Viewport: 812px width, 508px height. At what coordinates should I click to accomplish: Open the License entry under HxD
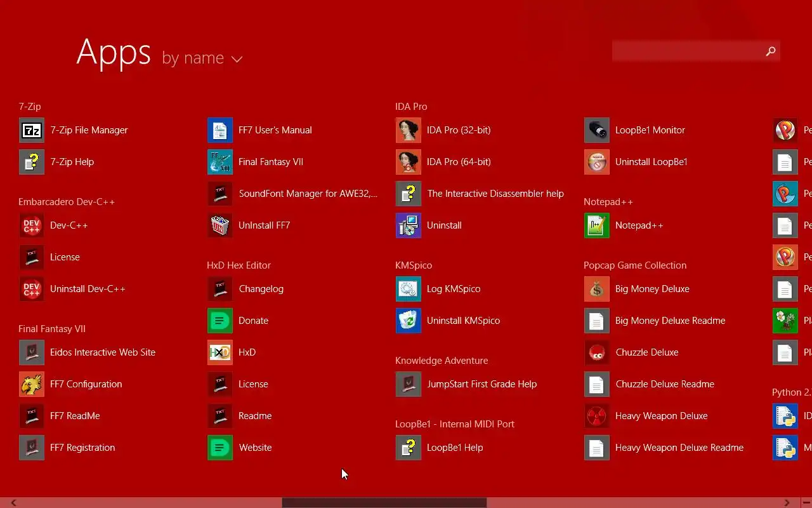point(238,384)
